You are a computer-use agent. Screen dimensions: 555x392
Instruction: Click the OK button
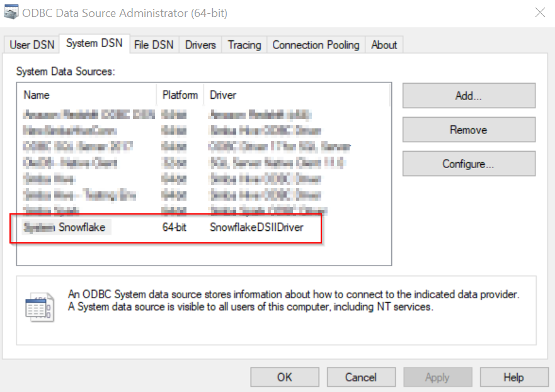(284, 377)
